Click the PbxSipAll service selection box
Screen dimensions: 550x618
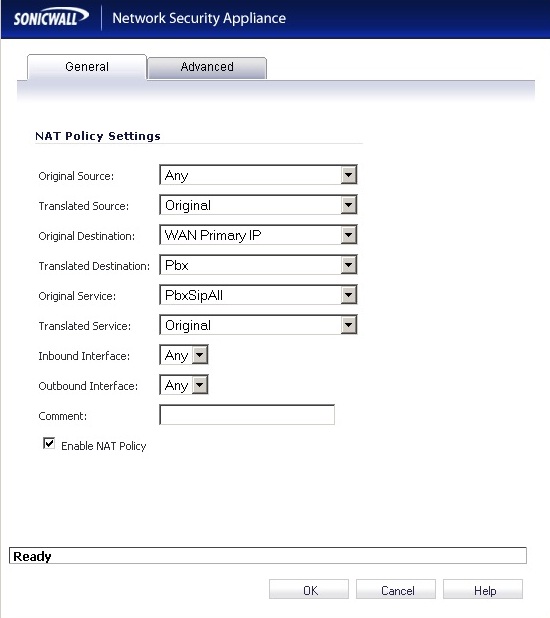pyautogui.click(x=258, y=295)
